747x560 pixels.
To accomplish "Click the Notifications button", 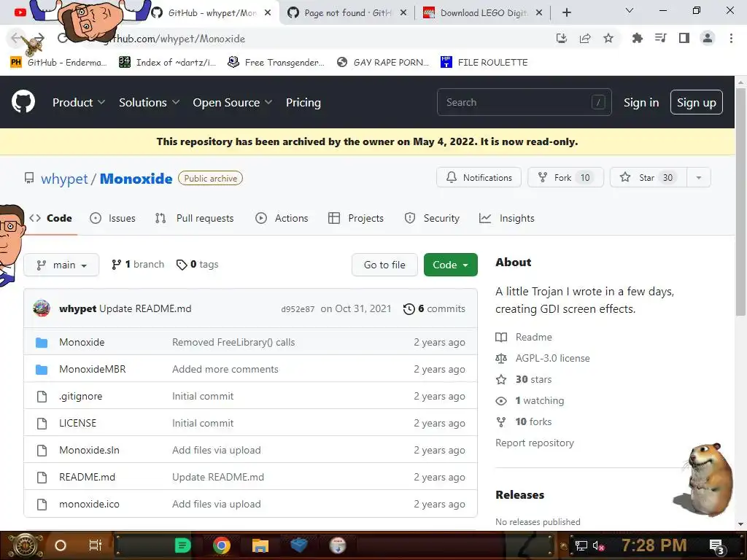I will point(479,178).
